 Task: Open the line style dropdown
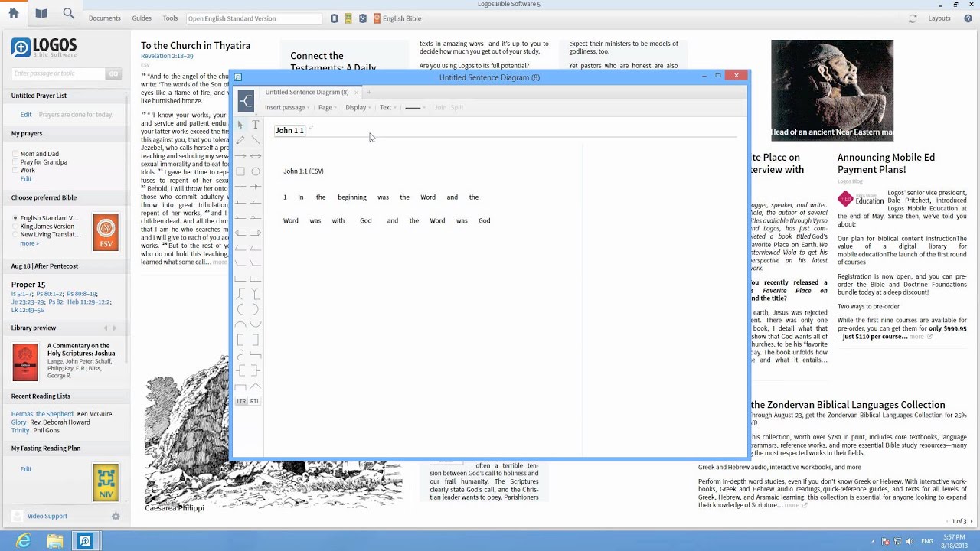[415, 108]
